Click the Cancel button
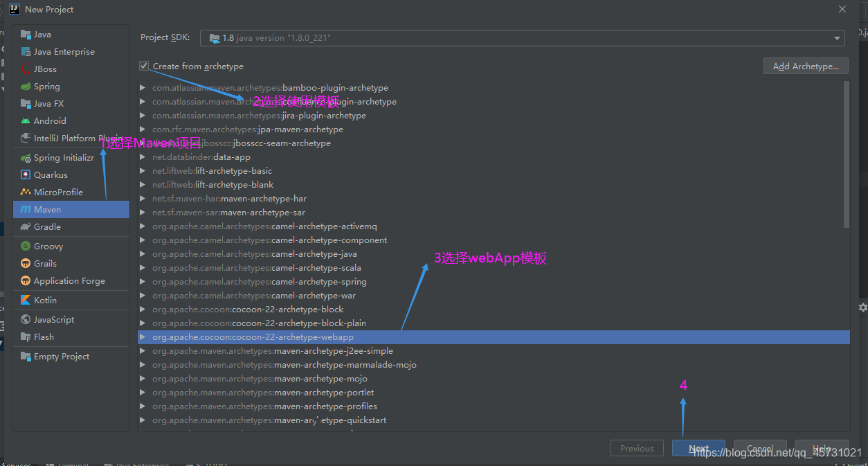Viewport: 868px width, 466px height. (760, 448)
